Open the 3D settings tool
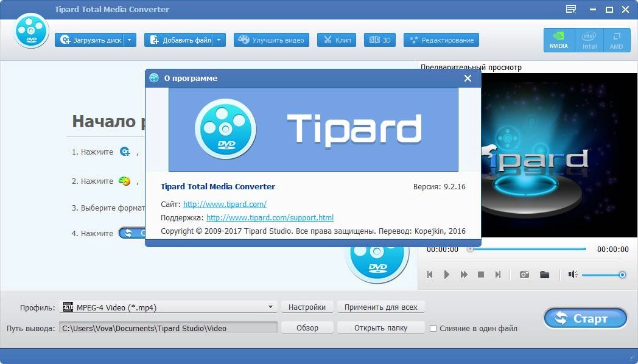The image size is (638, 364). [380, 40]
